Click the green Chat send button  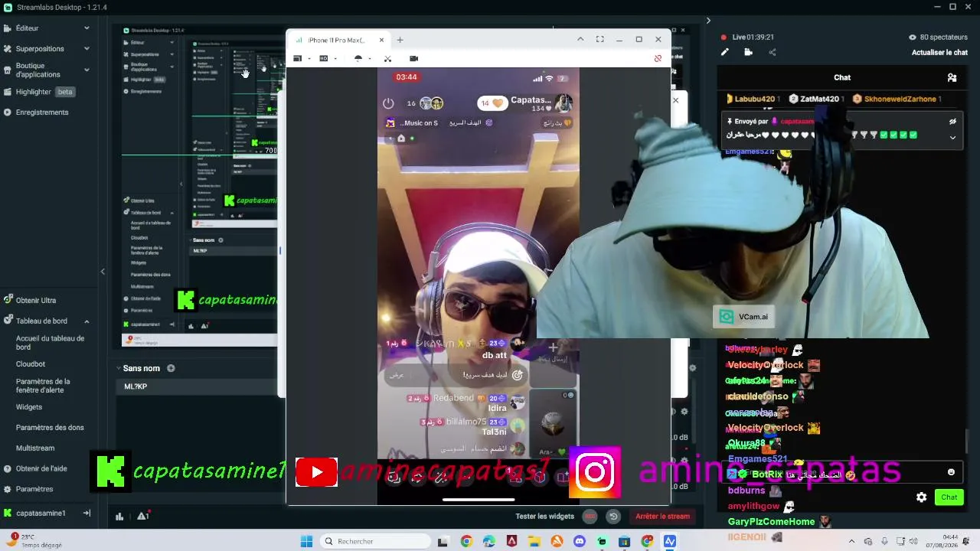[949, 497]
